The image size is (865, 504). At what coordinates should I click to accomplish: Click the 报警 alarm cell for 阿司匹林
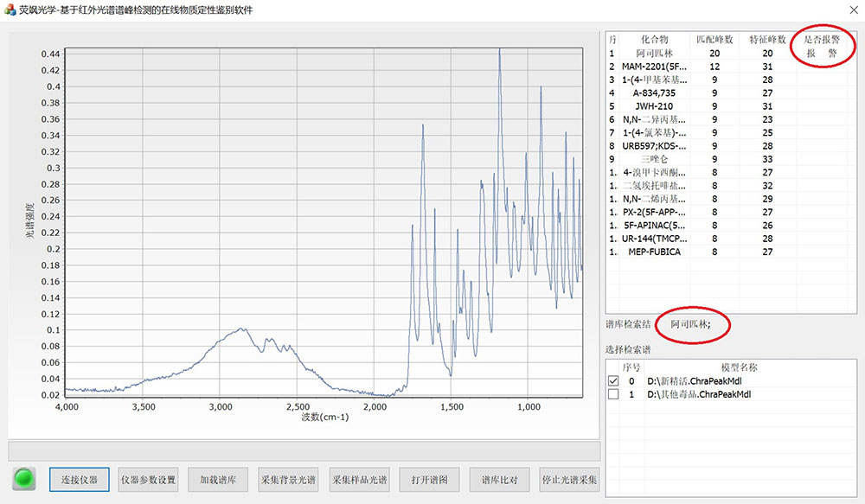tap(822, 53)
